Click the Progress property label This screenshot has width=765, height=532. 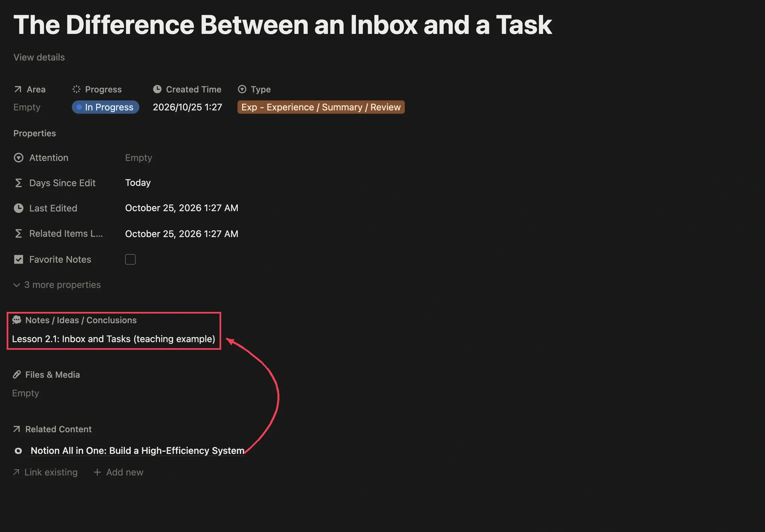[x=103, y=89]
